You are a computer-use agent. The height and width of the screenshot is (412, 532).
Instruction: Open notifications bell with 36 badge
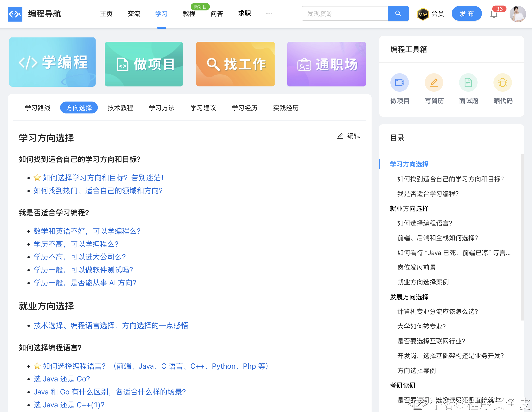coord(494,14)
